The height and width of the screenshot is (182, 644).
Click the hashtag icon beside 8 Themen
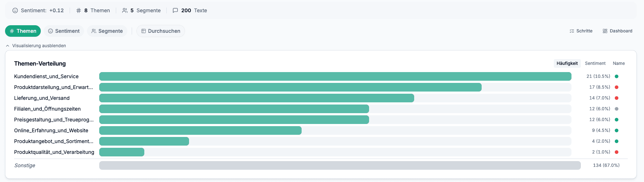(79, 10)
